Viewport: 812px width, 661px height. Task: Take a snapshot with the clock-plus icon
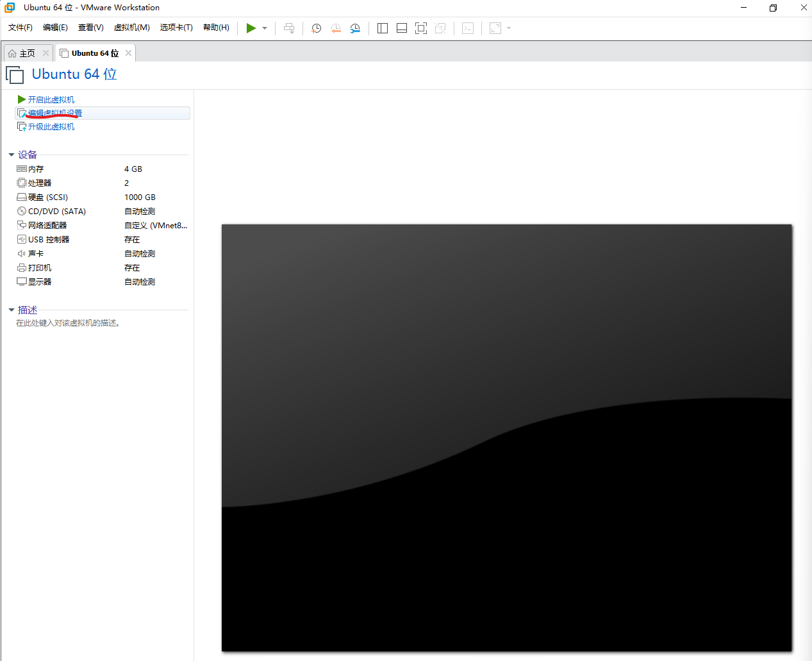pyautogui.click(x=316, y=28)
